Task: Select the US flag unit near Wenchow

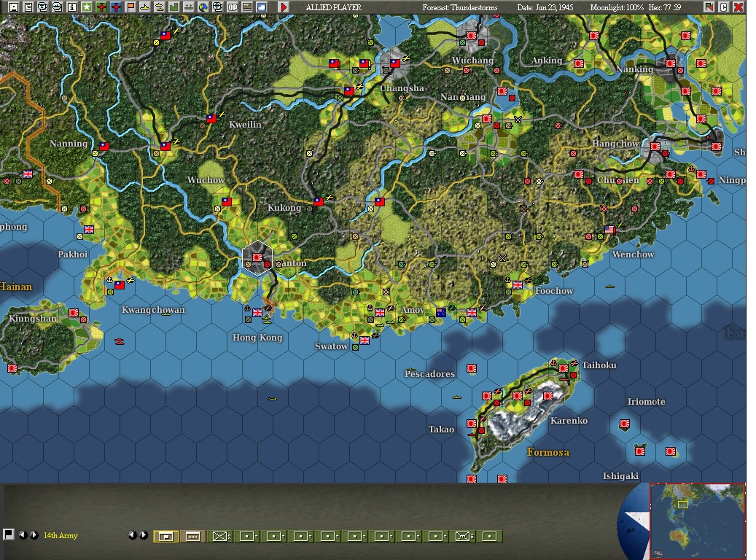Action: tap(609, 230)
